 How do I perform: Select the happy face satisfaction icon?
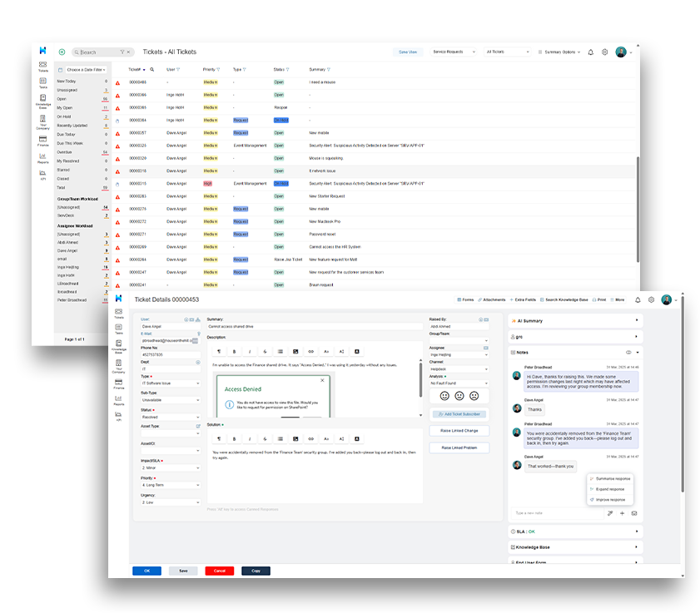point(444,396)
